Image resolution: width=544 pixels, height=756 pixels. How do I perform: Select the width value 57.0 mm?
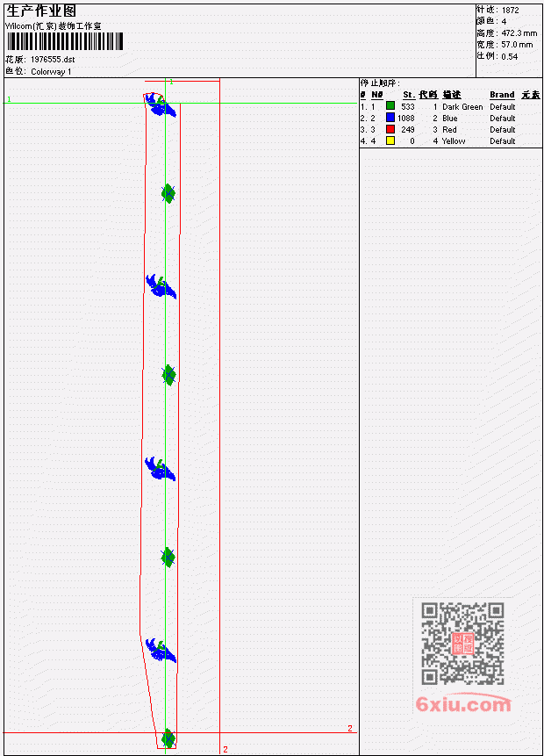[517, 45]
